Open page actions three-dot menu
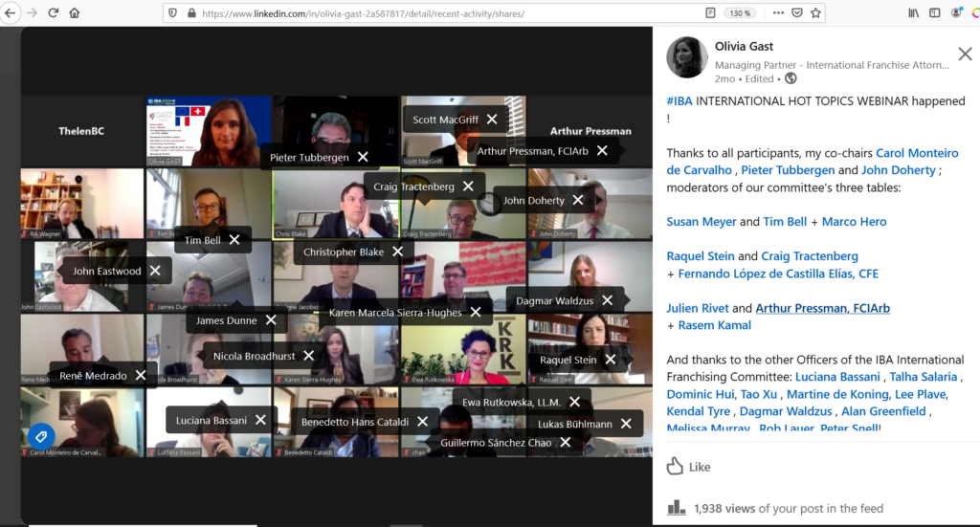Image resolution: width=980 pixels, height=527 pixels. (x=778, y=12)
